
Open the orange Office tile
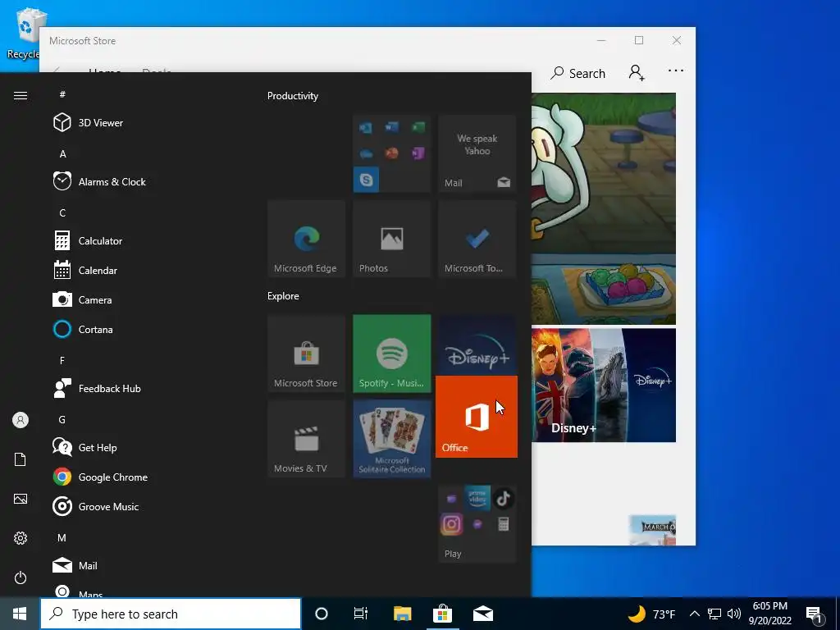click(477, 417)
